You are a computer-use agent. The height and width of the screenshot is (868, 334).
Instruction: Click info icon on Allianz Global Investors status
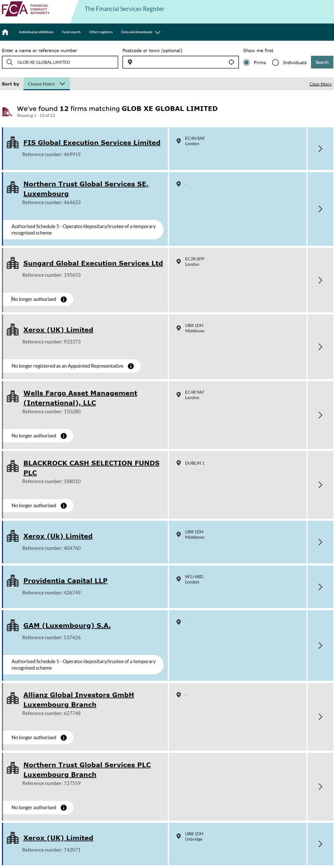tap(64, 738)
